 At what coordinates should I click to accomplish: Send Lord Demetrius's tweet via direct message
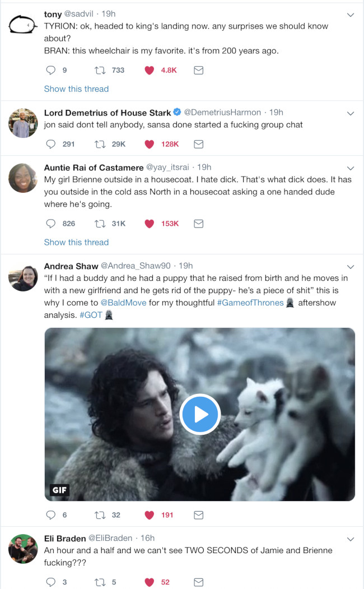198,144
